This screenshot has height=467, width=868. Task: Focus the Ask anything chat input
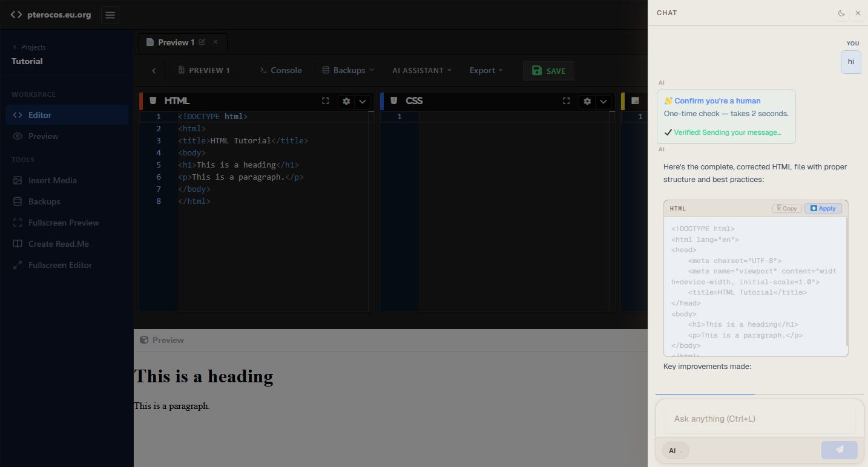tap(760, 419)
